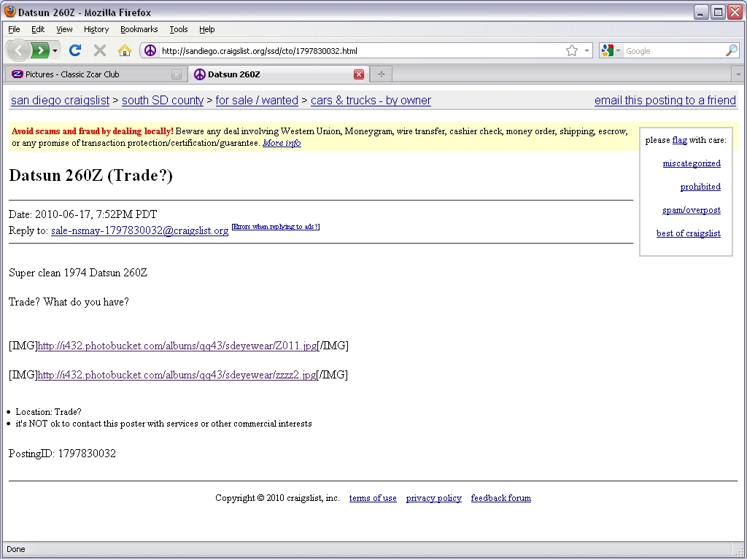Viewport: 747px width, 560px height.
Task: Click the Trade? What do you have? text
Action: point(69,302)
